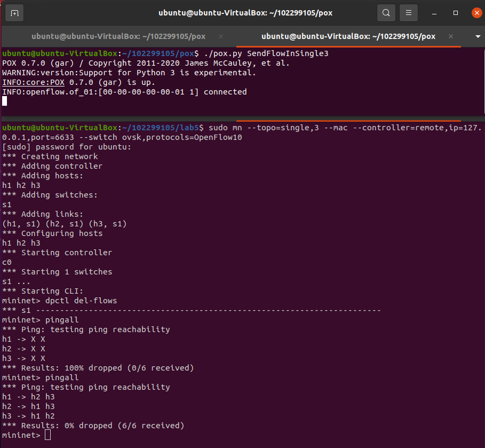Click the '*** Adding switches:' line
The width and height of the screenshot is (485, 448).
tap(50, 195)
